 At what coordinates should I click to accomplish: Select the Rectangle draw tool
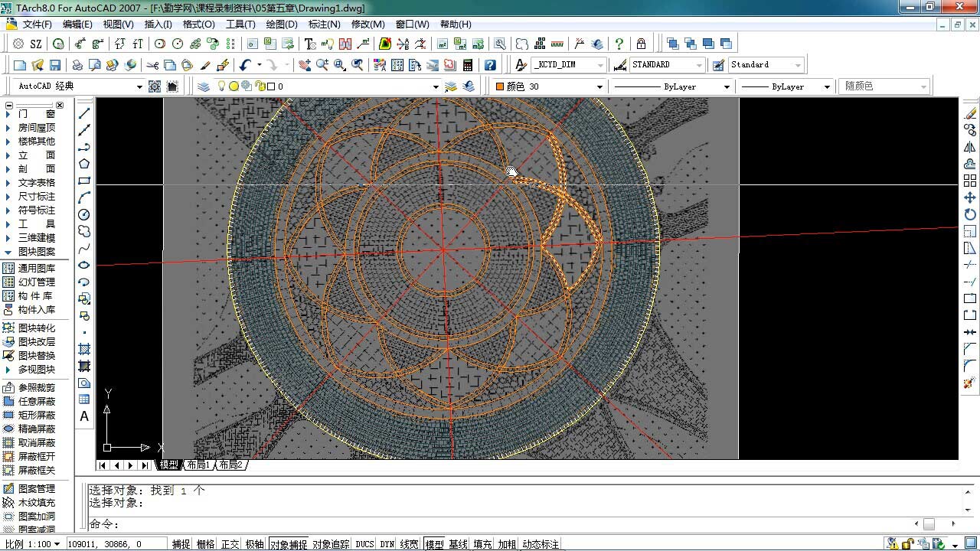click(x=84, y=181)
